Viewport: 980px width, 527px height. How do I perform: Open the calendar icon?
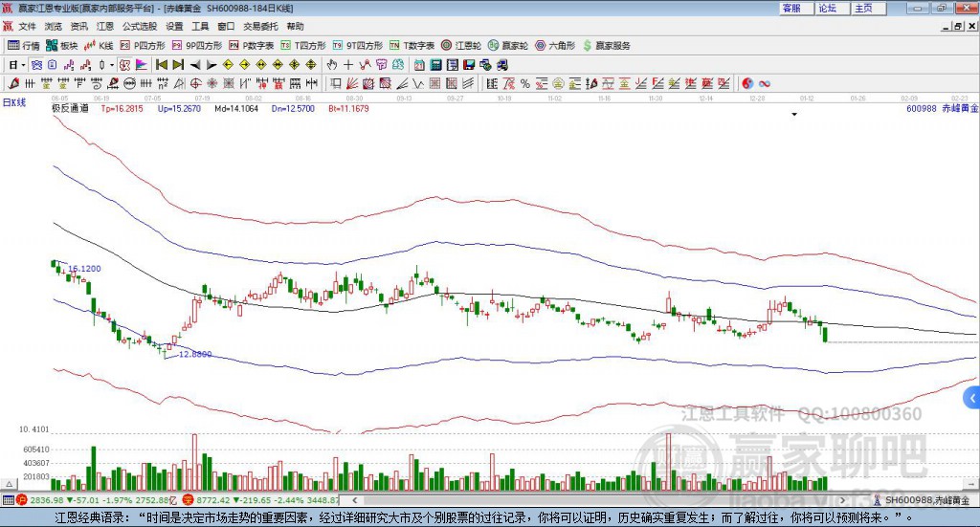point(419,65)
